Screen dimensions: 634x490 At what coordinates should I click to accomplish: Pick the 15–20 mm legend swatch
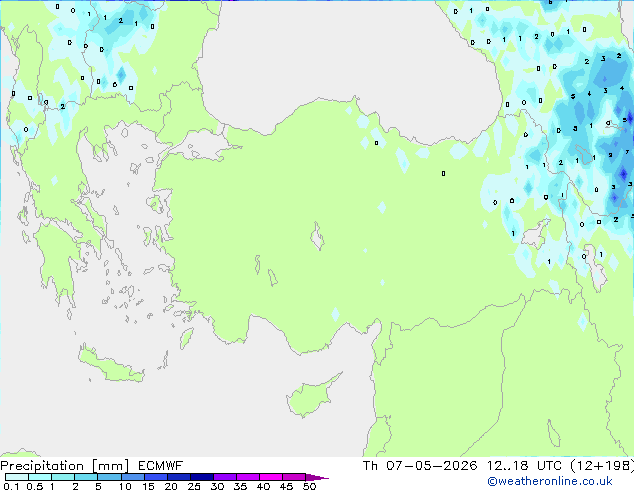click(x=155, y=477)
